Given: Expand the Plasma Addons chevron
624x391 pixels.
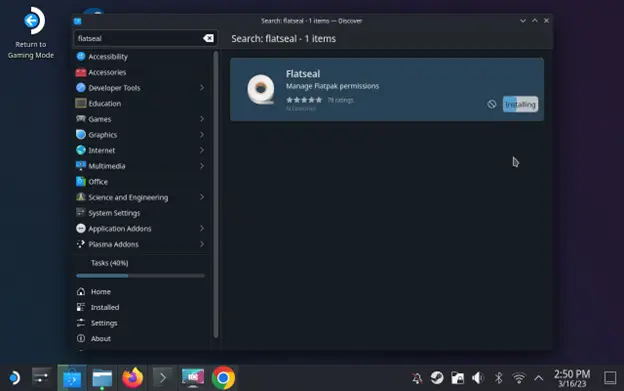Looking at the screenshot, I should (x=202, y=244).
